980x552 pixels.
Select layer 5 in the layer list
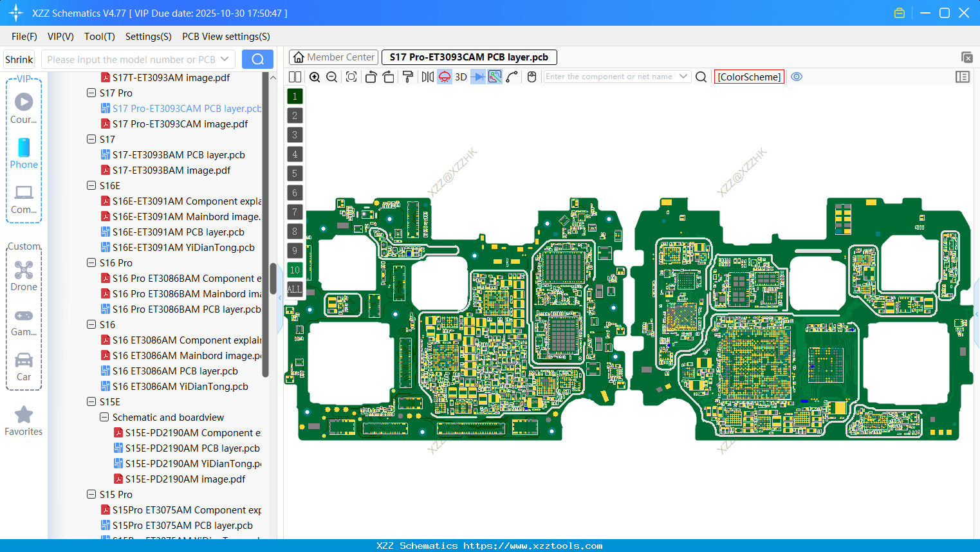click(x=294, y=173)
